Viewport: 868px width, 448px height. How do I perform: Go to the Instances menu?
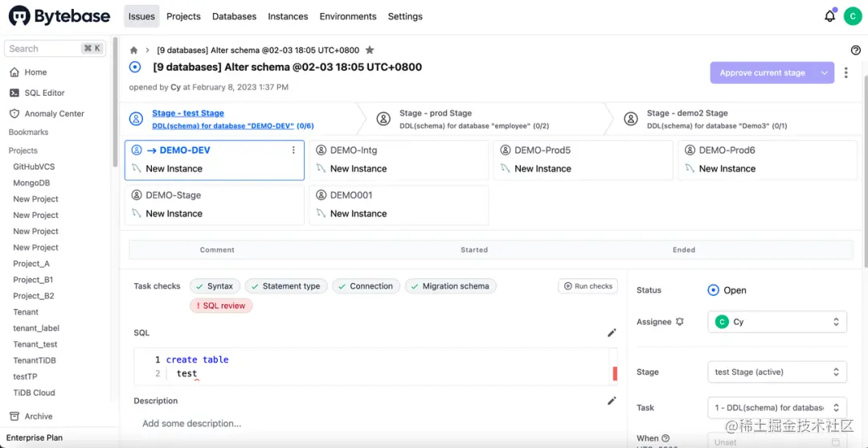pos(288,17)
